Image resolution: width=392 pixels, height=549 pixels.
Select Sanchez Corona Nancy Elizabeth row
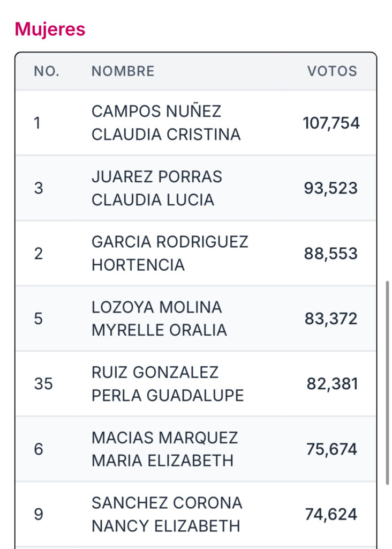point(196,514)
